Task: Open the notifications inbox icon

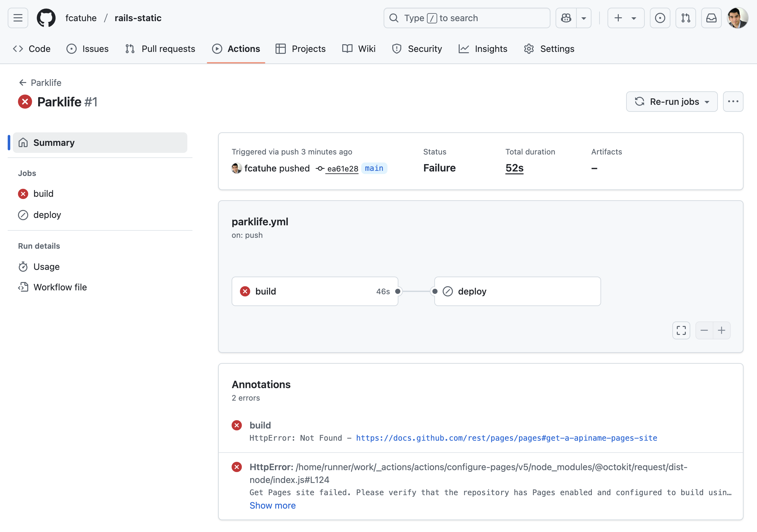Action: point(711,18)
